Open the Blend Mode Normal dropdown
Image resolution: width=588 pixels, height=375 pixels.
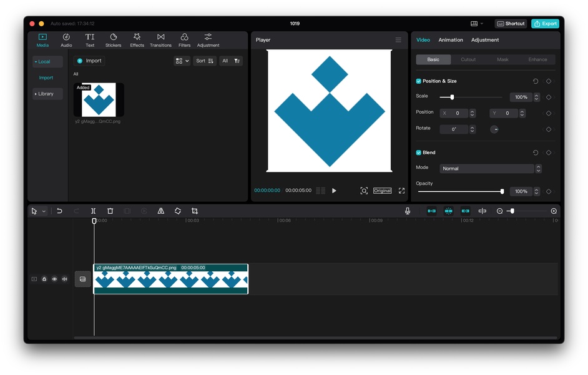pyautogui.click(x=491, y=169)
